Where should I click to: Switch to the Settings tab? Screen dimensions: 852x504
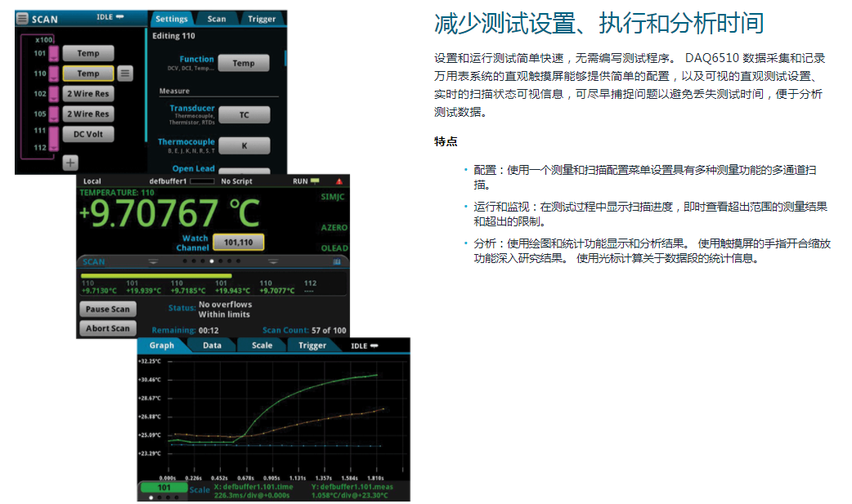(171, 19)
